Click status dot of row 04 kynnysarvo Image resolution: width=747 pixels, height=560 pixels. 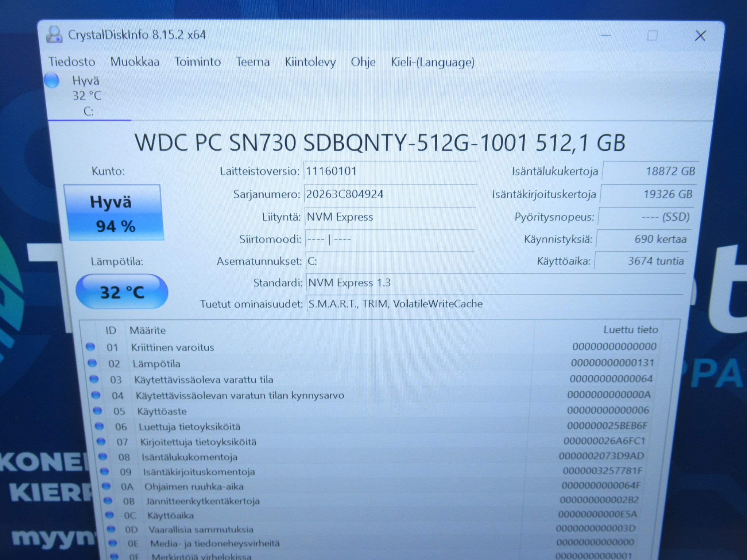(x=96, y=395)
